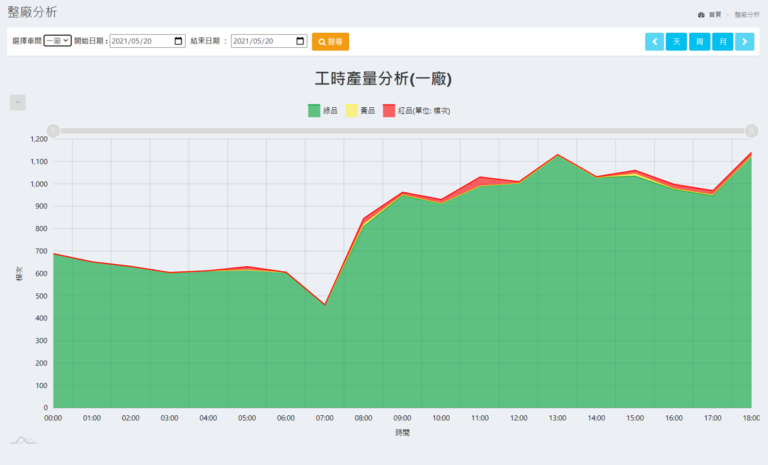
Task: Open the 首頁 home breadcrumb link
Action: [x=710, y=15]
